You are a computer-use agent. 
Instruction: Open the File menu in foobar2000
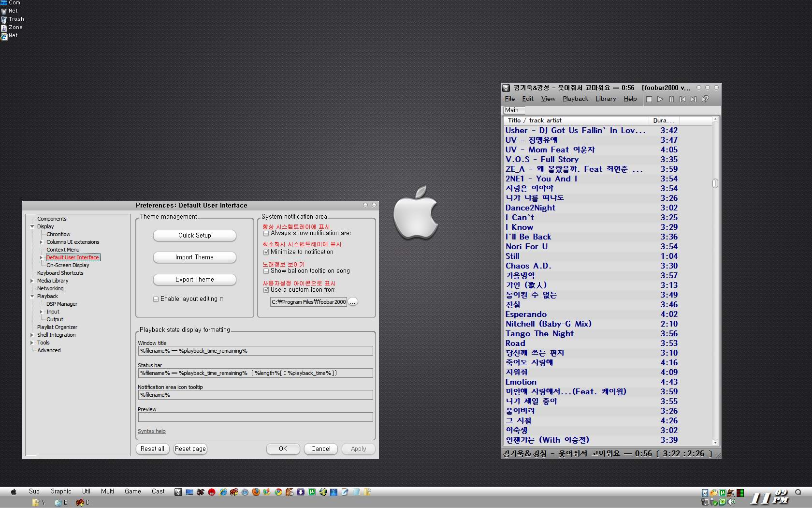pyautogui.click(x=510, y=99)
